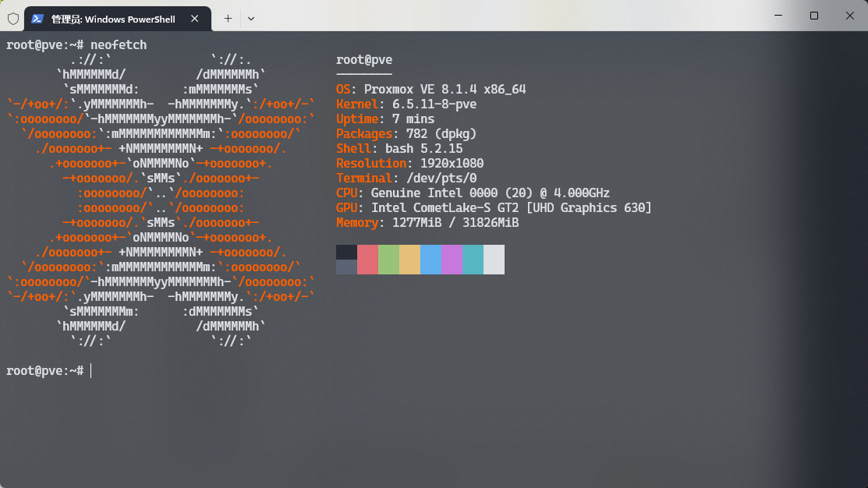Click the red color block in neofetch palette
Viewport: 868px width, 488px height.
click(367, 260)
